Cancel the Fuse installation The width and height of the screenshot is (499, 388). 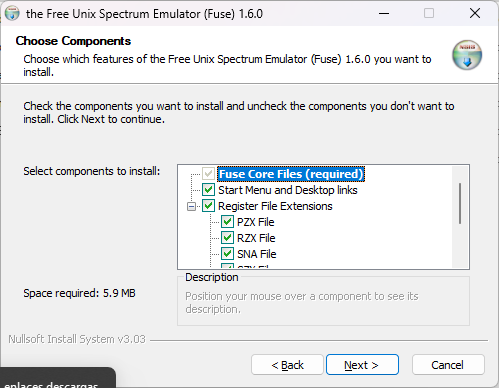point(448,365)
